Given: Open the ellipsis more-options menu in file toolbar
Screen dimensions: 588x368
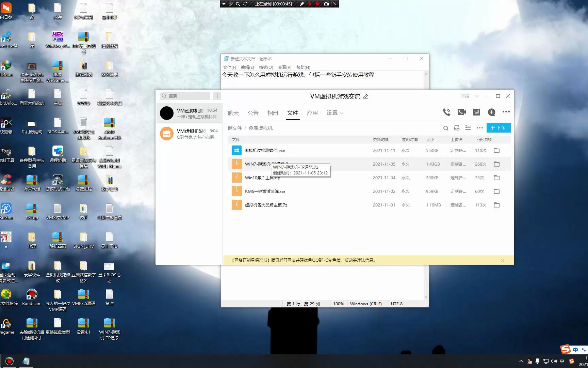Looking at the screenshot, I should 480,128.
